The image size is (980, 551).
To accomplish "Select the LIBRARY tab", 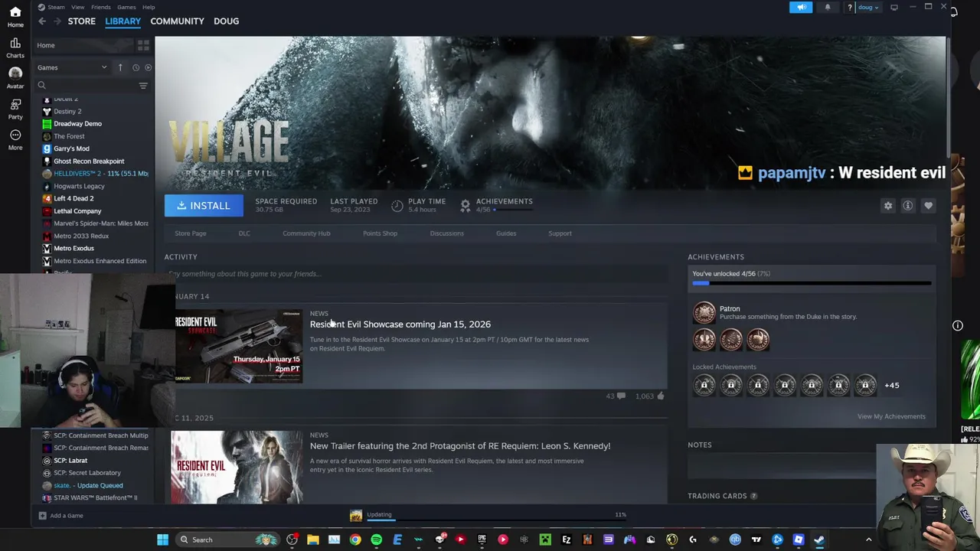I will coord(122,21).
